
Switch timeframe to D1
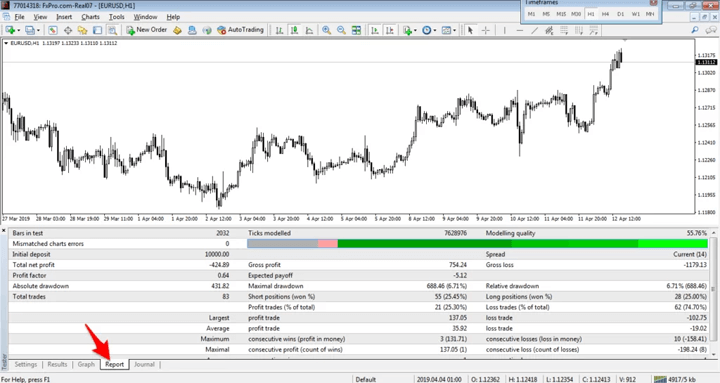click(x=620, y=14)
